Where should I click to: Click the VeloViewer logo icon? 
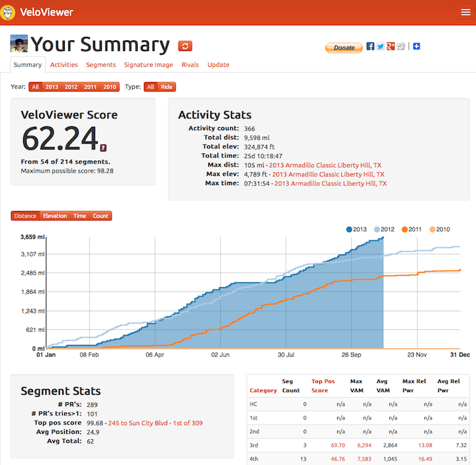pos(9,12)
